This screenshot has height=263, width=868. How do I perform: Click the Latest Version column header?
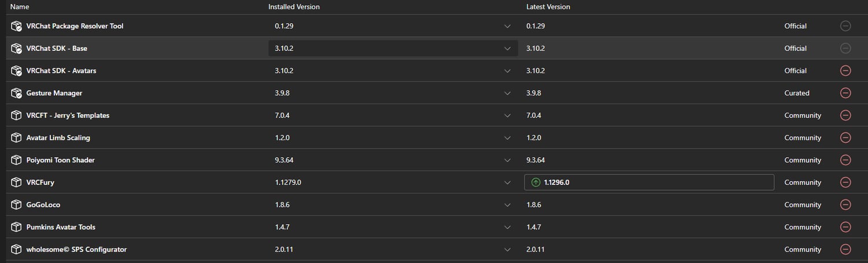point(548,7)
